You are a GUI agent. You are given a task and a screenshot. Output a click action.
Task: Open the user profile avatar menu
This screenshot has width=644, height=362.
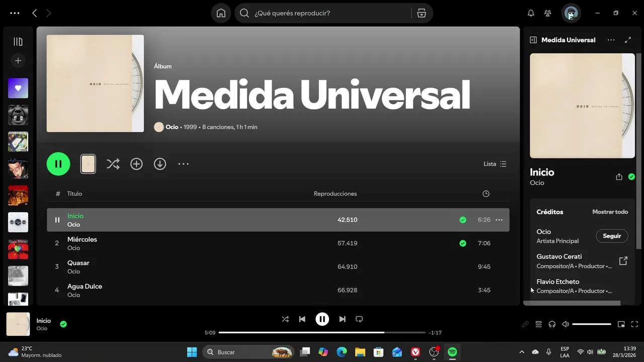(x=571, y=13)
